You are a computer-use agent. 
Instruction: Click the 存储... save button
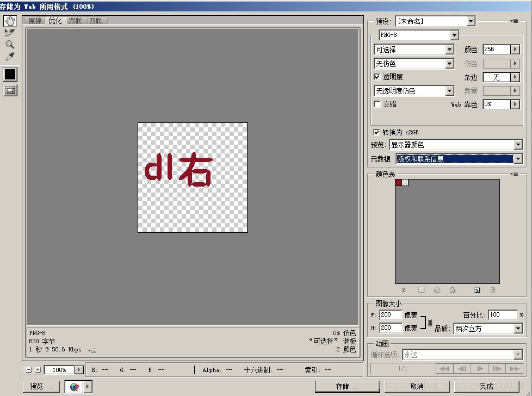[347, 387]
